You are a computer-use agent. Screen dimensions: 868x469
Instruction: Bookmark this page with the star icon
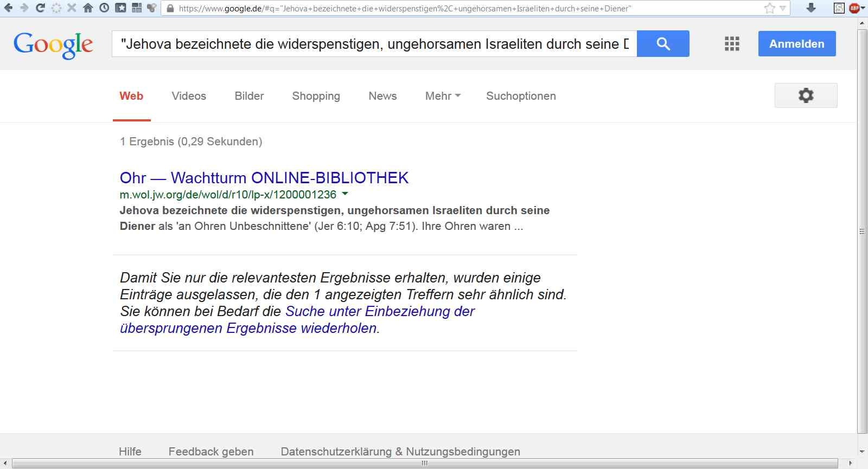pos(769,8)
